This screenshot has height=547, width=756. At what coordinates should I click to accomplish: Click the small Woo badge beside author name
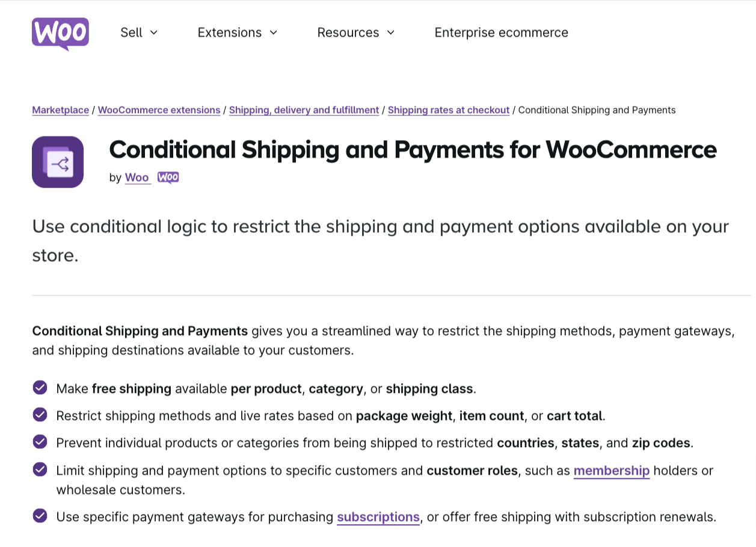pyautogui.click(x=168, y=178)
